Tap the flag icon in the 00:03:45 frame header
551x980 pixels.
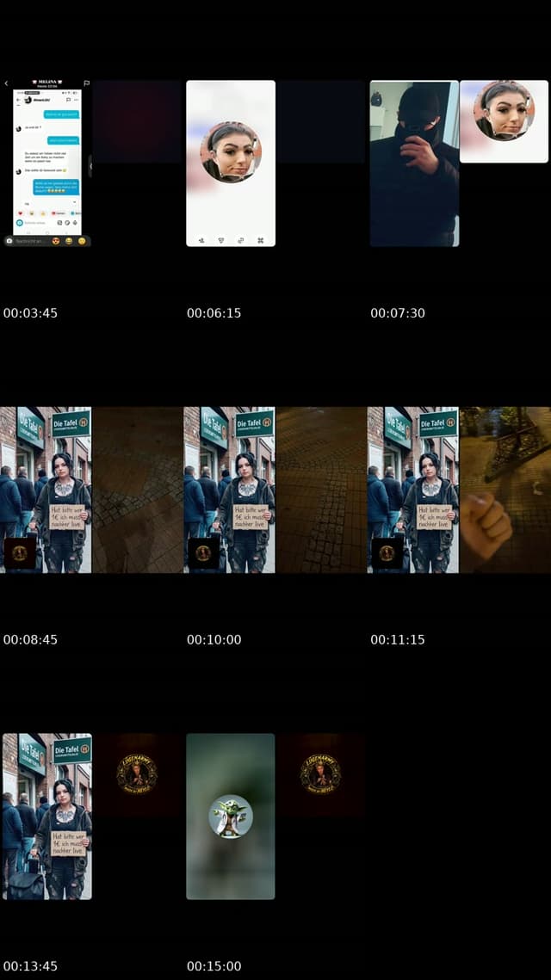click(x=86, y=83)
